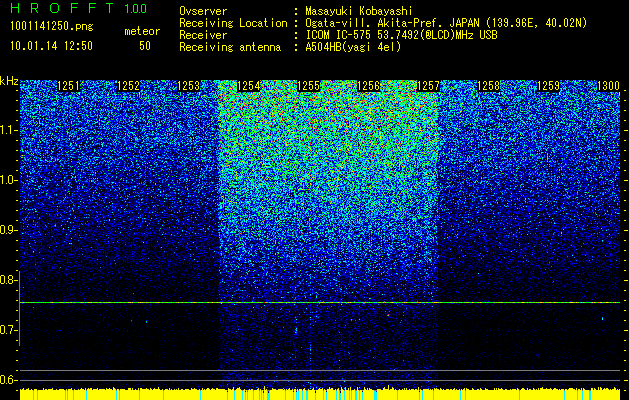
Task: Click the file name 1001141250.png
Action: tap(52, 27)
